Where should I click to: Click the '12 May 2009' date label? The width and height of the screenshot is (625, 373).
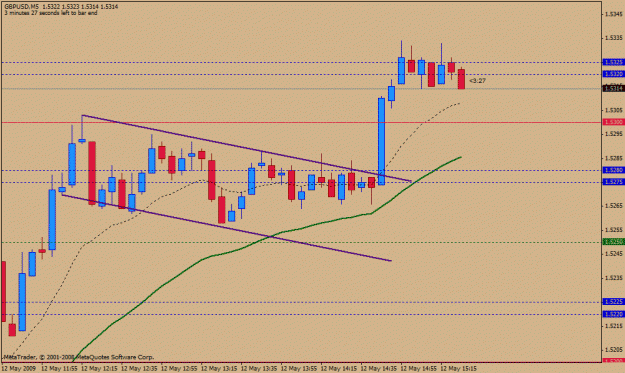(19, 369)
